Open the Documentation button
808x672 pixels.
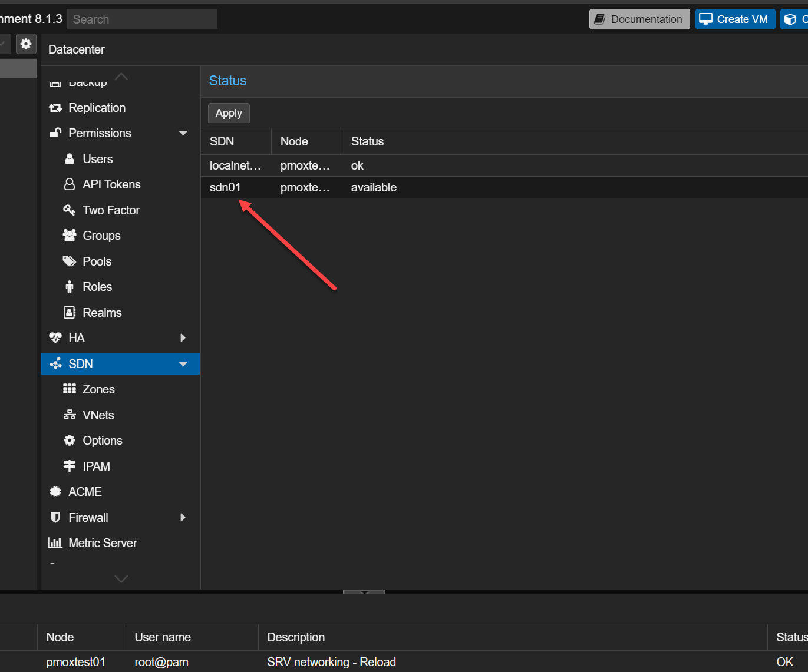point(639,19)
